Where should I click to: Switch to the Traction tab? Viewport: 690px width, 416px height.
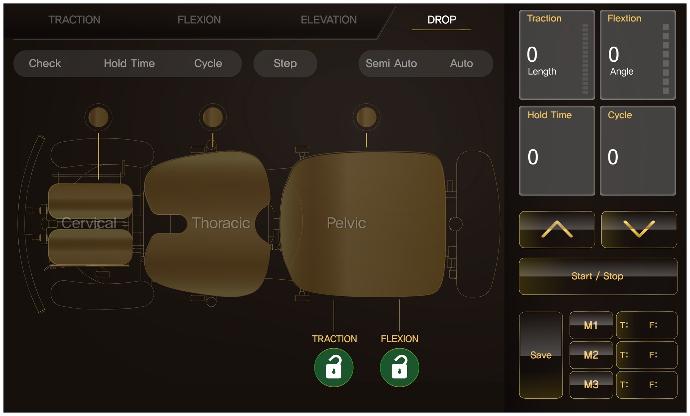coord(74,20)
